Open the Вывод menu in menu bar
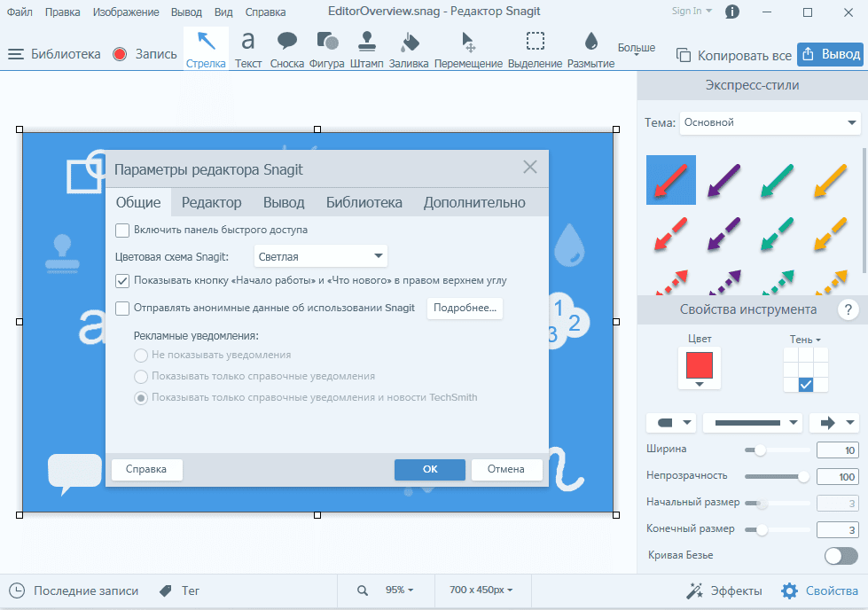The image size is (868, 610). (186, 12)
